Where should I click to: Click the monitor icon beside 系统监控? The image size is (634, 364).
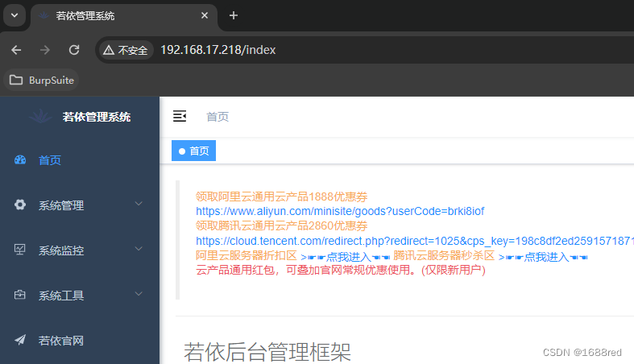tap(20, 250)
